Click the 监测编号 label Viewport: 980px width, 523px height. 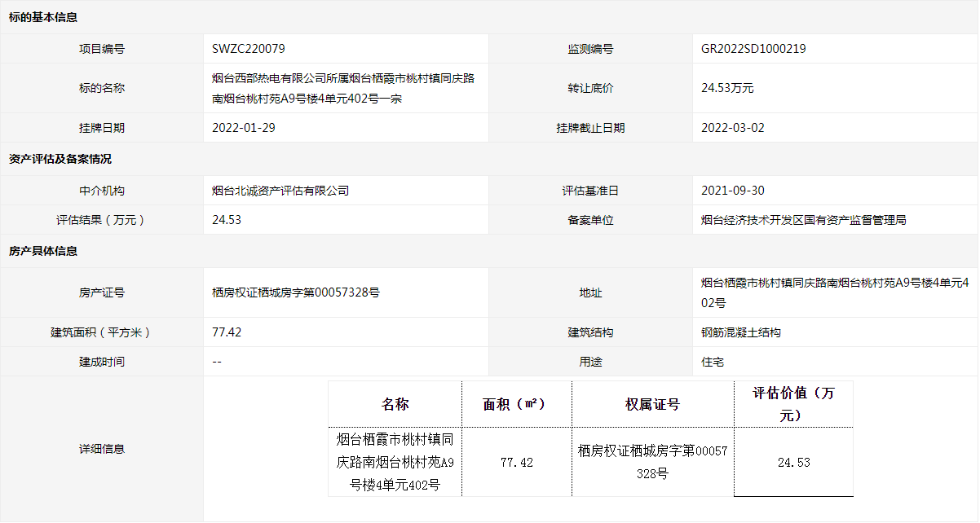click(x=591, y=49)
